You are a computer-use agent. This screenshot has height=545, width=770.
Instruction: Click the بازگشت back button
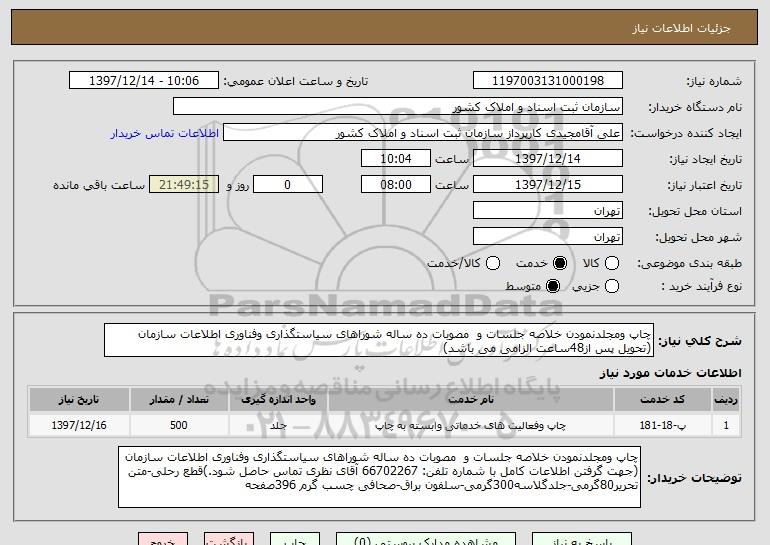(229, 539)
